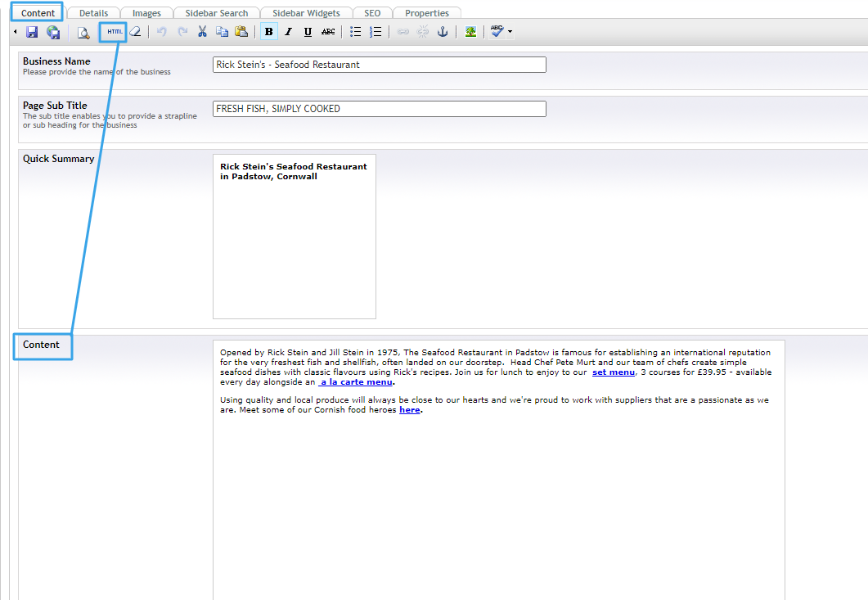Screen dimensions: 868x600
Task: Click inside the Quick Summary text editor
Action: [295, 237]
